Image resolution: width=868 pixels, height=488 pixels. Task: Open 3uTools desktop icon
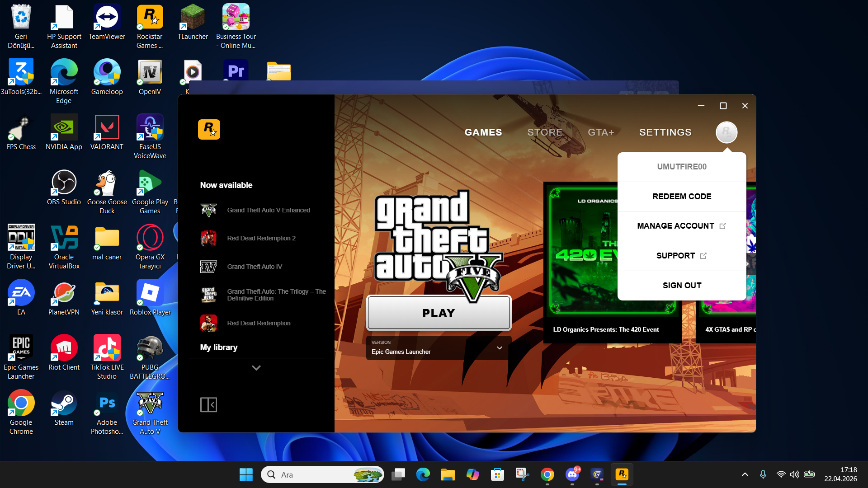pyautogui.click(x=21, y=77)
